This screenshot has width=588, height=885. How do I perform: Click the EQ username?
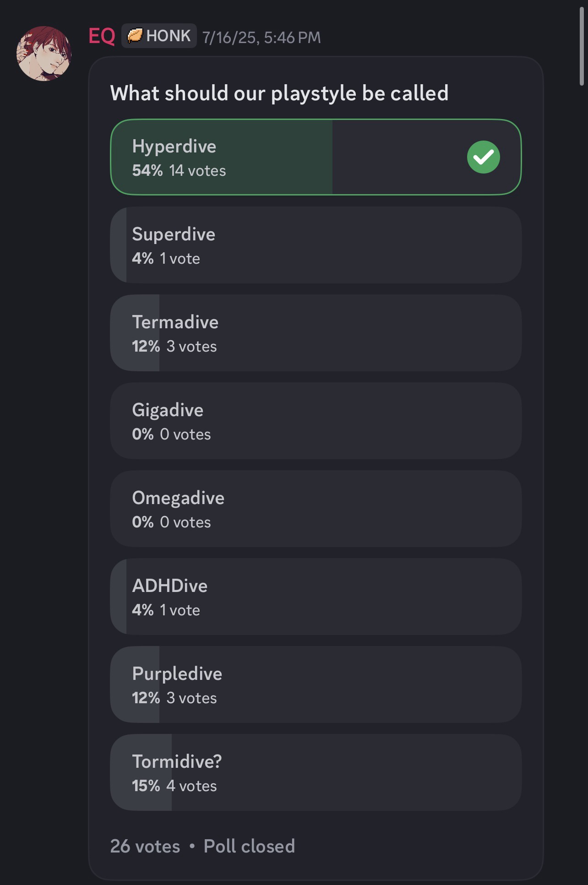(101, 36)
